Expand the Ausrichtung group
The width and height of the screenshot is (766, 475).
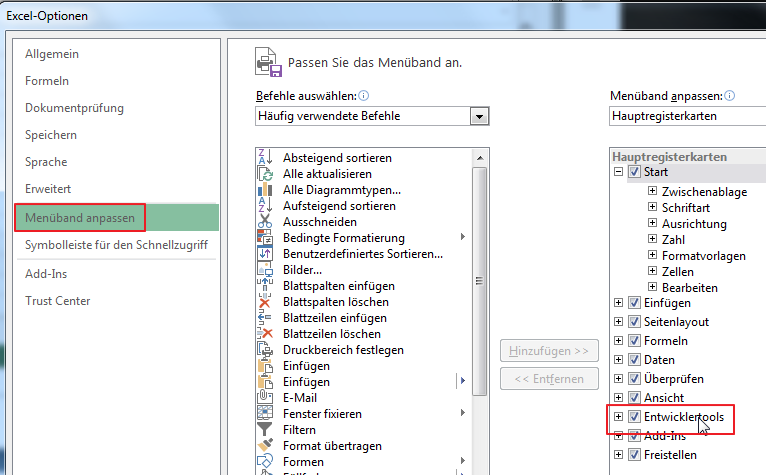tap(652, 223)
